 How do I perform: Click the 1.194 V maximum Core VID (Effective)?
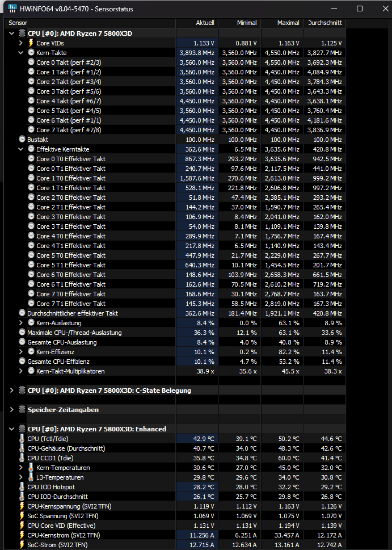point(289,525)
